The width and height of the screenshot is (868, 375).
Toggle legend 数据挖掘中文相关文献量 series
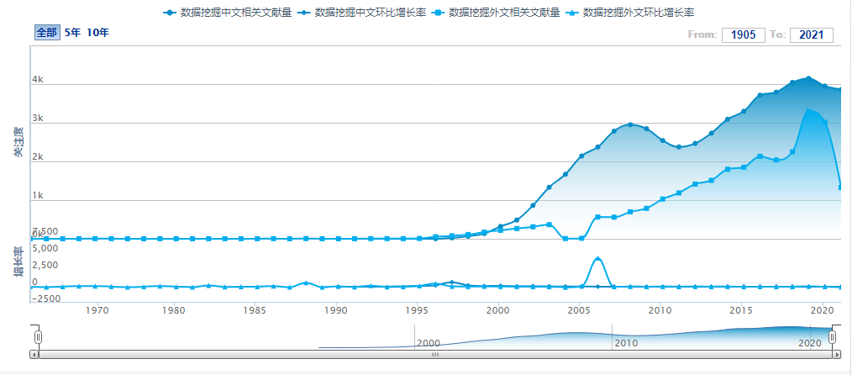pos(228,12)
